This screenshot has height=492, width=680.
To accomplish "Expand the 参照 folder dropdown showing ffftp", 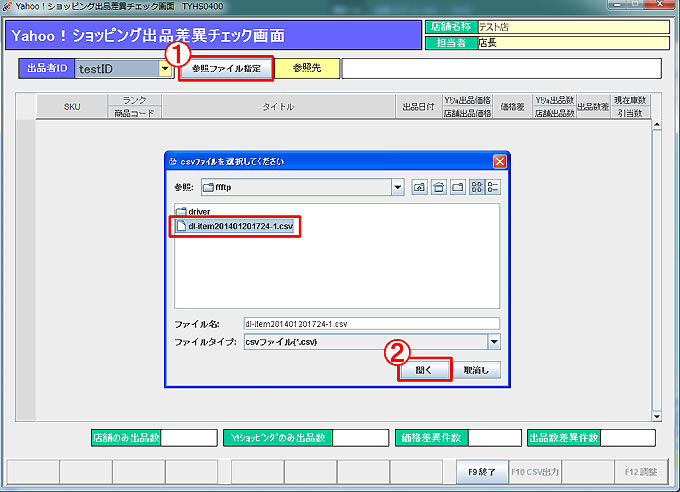I will 397,187.
